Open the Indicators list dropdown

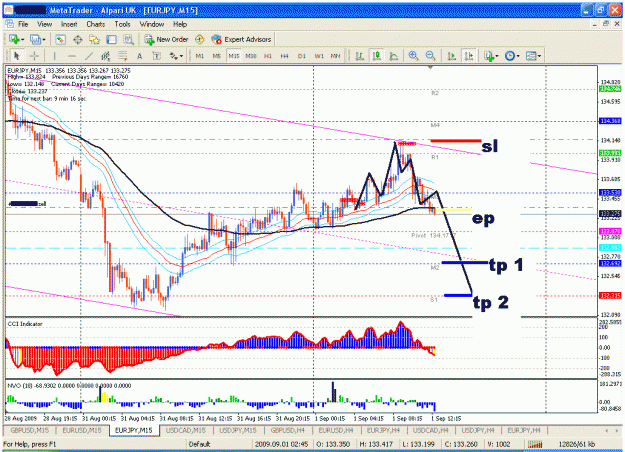tap(491, 56)
